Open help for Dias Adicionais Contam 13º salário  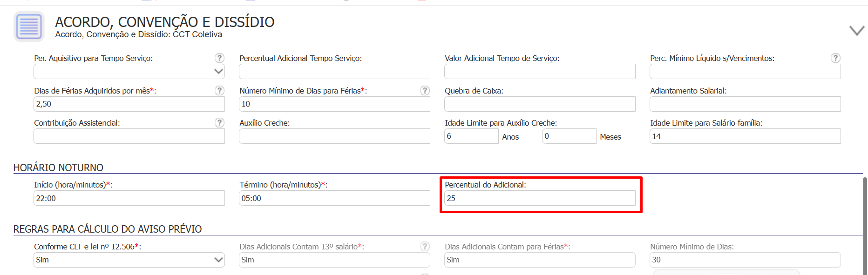coord(425,246)
